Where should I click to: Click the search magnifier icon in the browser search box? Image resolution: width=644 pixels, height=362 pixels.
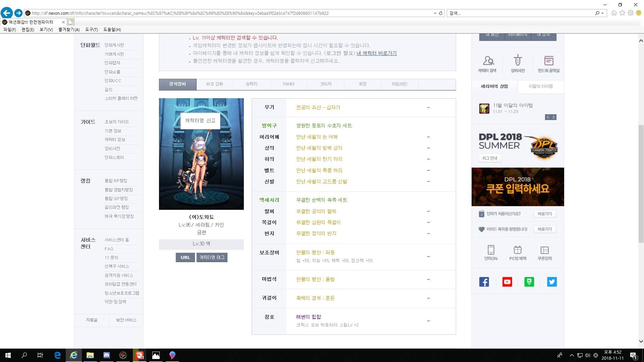pyautogui.click(x=597, y=13)
